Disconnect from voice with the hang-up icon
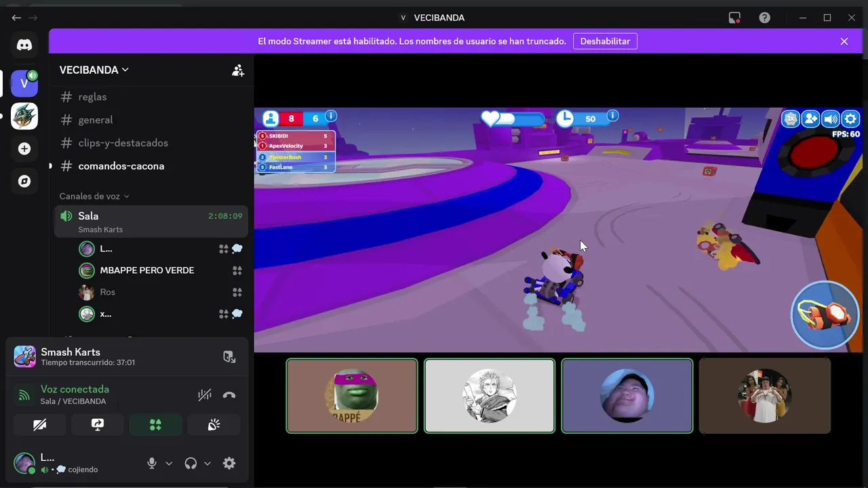The height and width of the screenshot is (488, 868). tap(229, 395)
